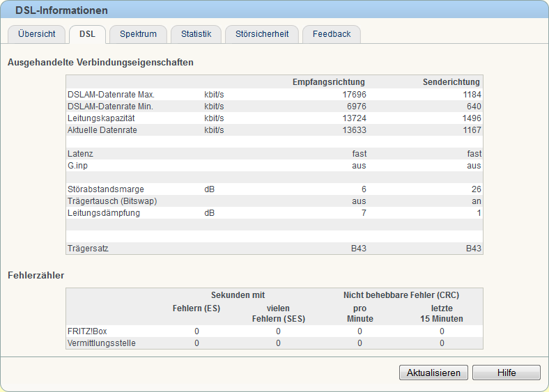
Task: Select the Störabstandsmarge value 6
Action: coord(364,189)
